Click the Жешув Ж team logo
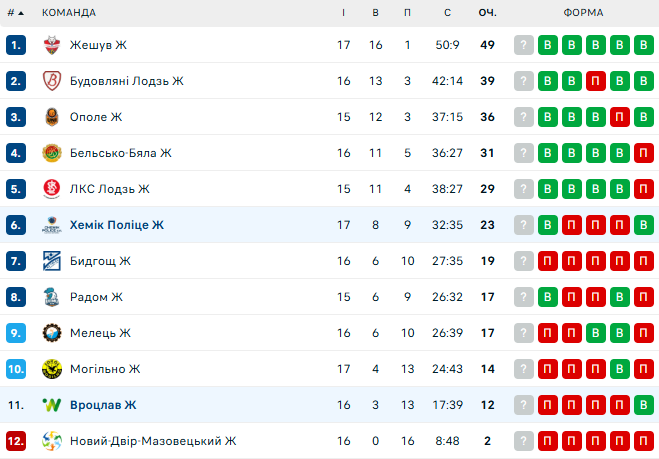The image size is (659, 459). (x=52, y=45)
